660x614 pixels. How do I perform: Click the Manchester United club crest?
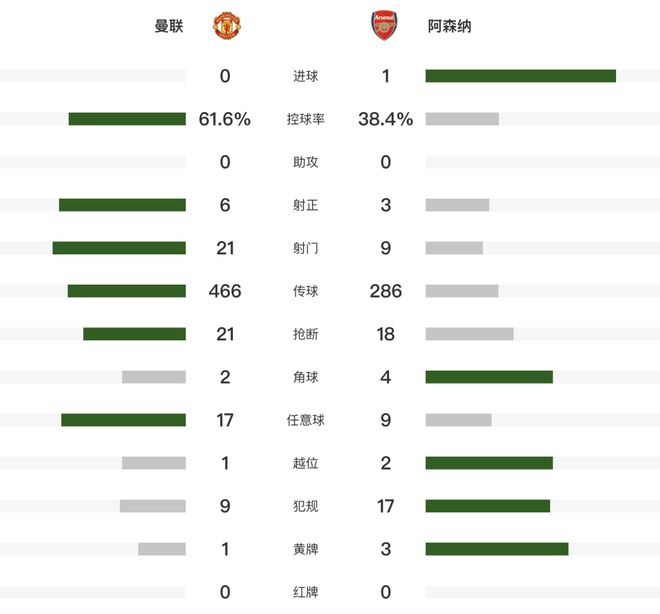tap(227, 26)
